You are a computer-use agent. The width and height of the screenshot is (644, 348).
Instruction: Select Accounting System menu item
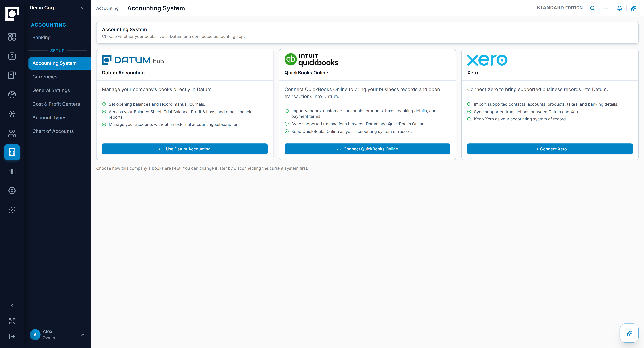59,63
